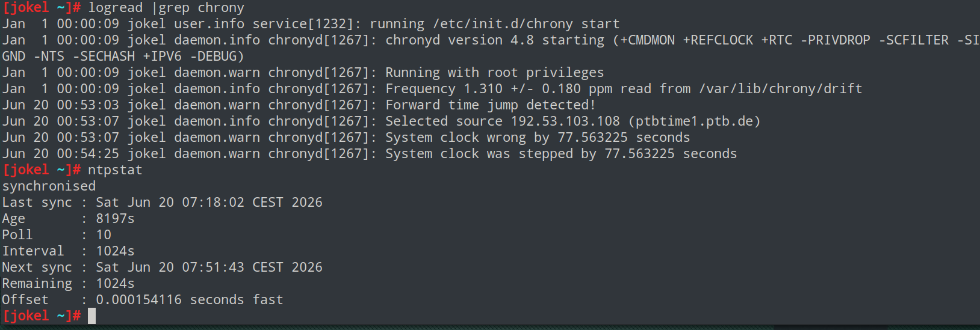
Task: Click the Last sync timestamp value
Action: (209, 203)
